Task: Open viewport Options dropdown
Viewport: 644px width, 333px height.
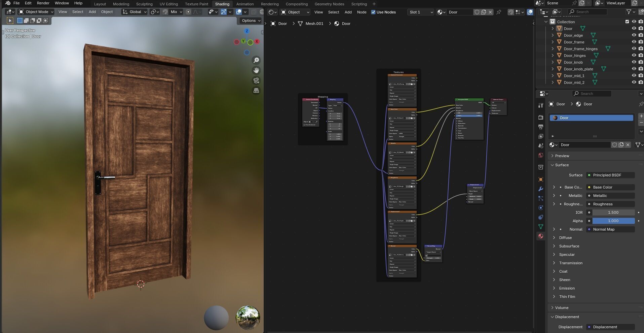Action: pyautogui.click(x=251, y=21)
